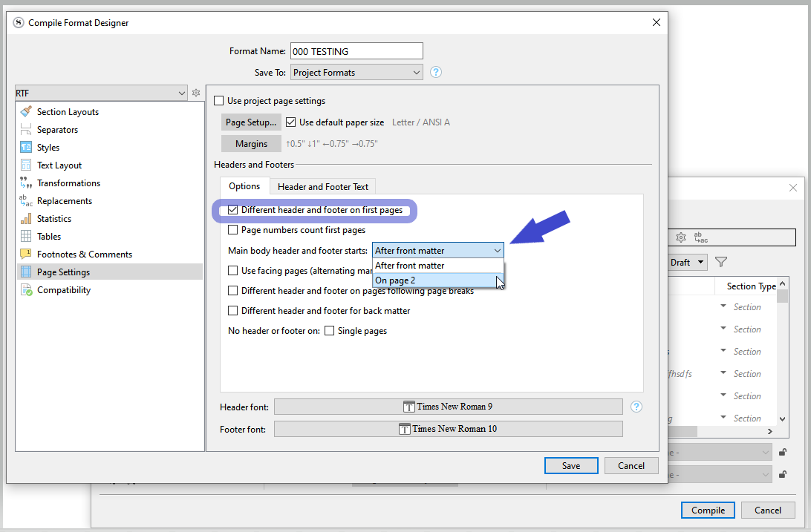Click the gear icon beside RTF dropdown
This screenshot has width=811, height=532.
pyautogui.click(x=196, y=93)
